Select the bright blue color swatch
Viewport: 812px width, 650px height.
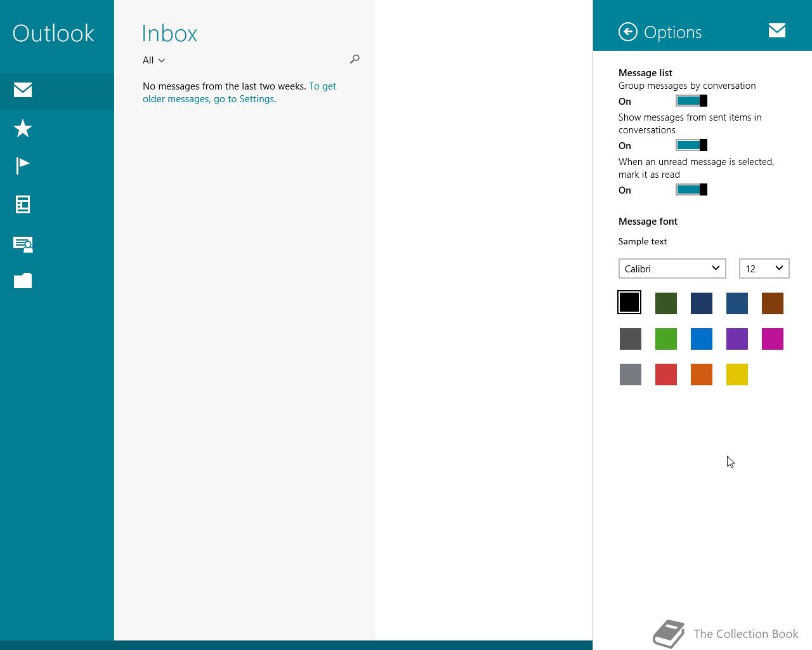coord(702,339)
